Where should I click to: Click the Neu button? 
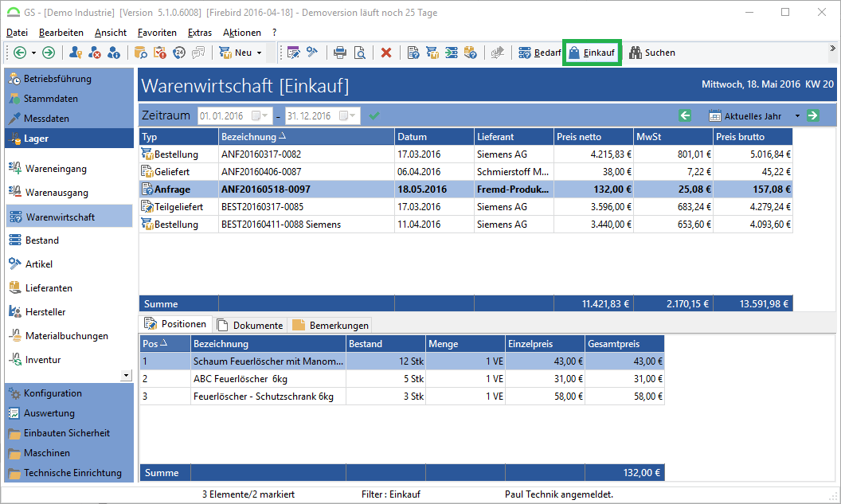click(235, 53)
